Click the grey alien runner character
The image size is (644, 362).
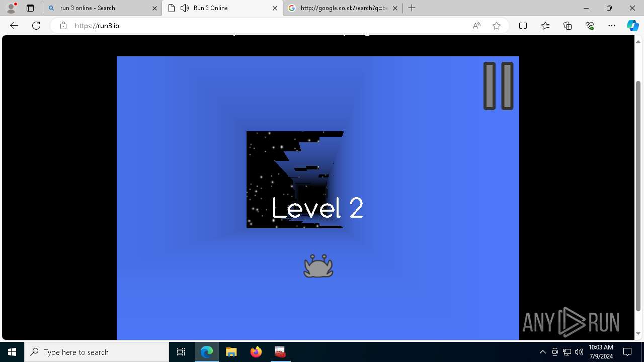click(x=318, y=266)
